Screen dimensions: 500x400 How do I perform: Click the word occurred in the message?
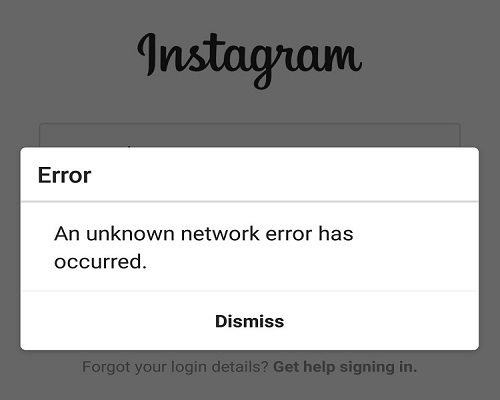pyautogui.click(x=98, y=262)
